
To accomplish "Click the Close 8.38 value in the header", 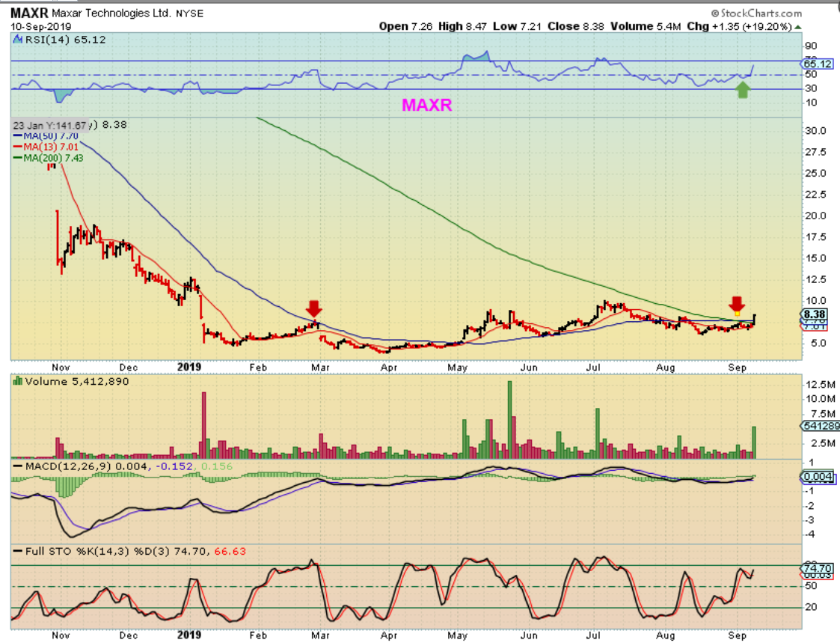I will [576, 26].
